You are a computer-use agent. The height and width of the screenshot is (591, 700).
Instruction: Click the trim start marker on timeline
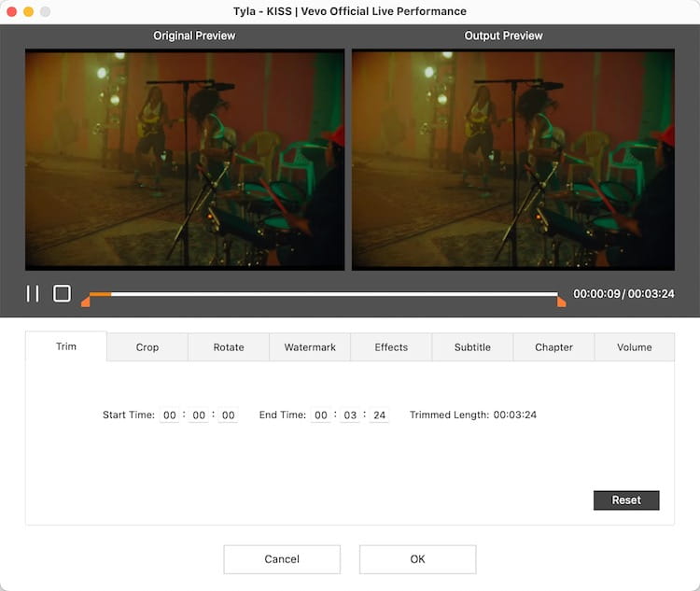point(85,302)
